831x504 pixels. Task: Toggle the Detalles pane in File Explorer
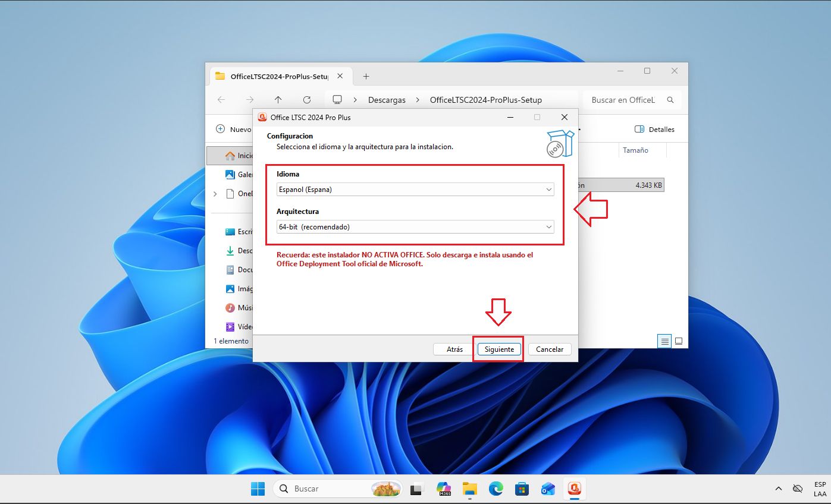(x=654, y=129)
